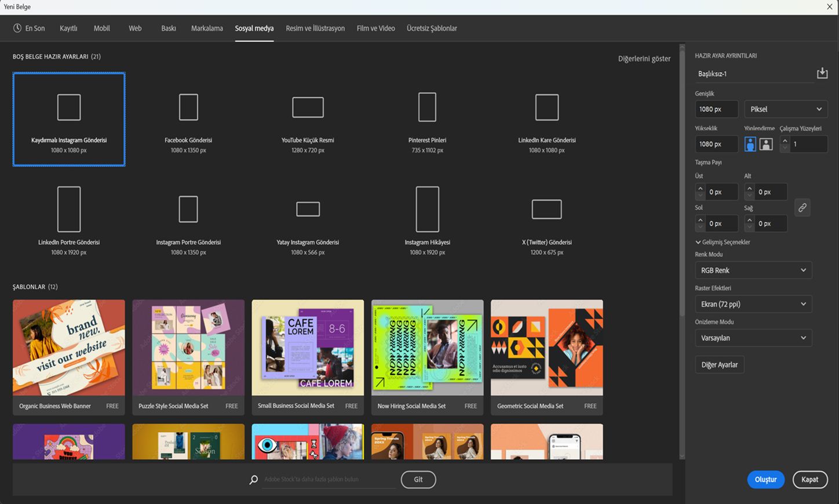This screenshot has height=504, width=839.
Task: Select landscape orientation icon
Action: click(x=766, y=144)
